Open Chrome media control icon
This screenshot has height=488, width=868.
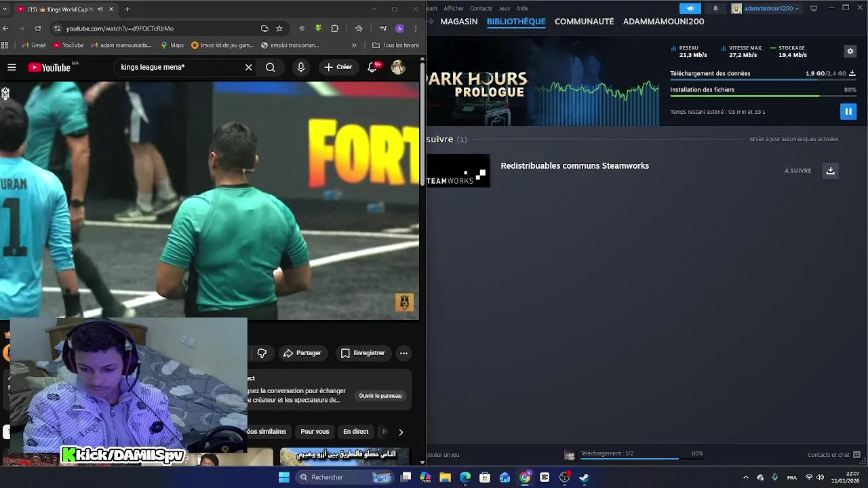383,28
